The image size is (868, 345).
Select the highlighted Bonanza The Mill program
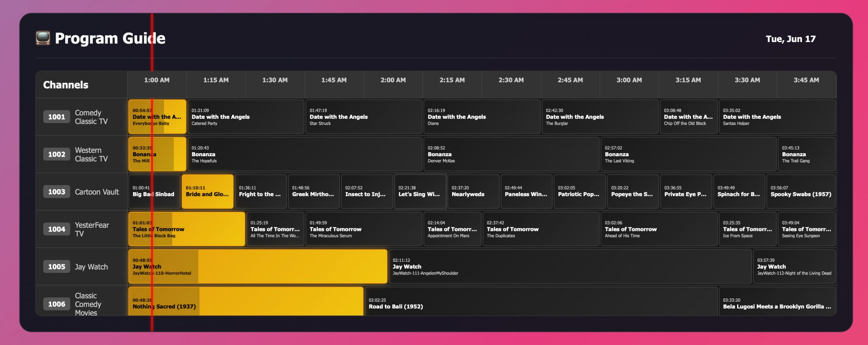click(x=157, y=154)
